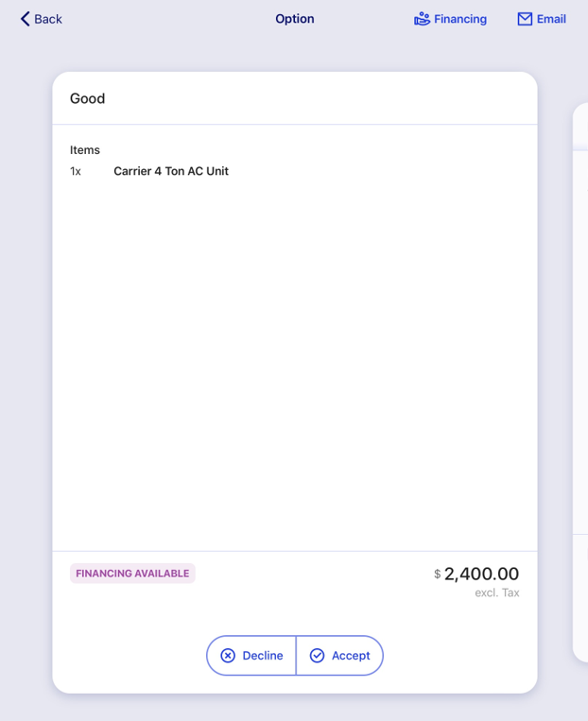This screenshot has width=588, height=721.
Task: Click the Financing hand icon
Action: [422, 19]
